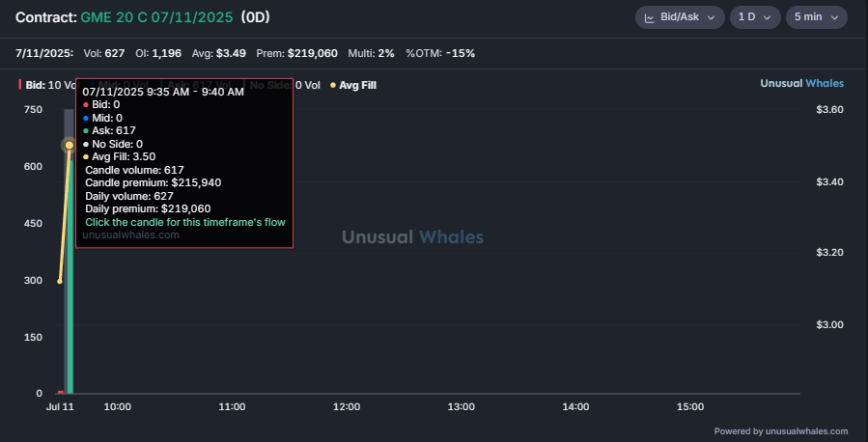The height and width of the screenshot is (442, 868).
Task: Open the Powered by unusualwhales.com link
Action: coord(780,431)
